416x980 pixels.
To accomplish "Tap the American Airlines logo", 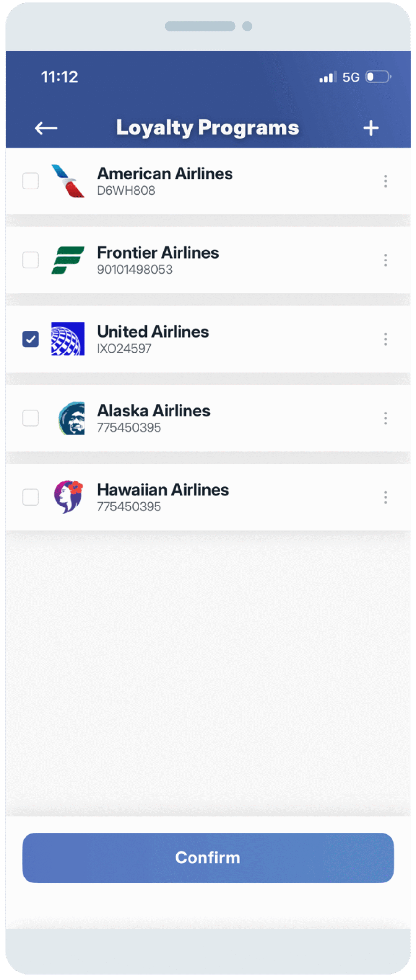I will tap(68, 181).
